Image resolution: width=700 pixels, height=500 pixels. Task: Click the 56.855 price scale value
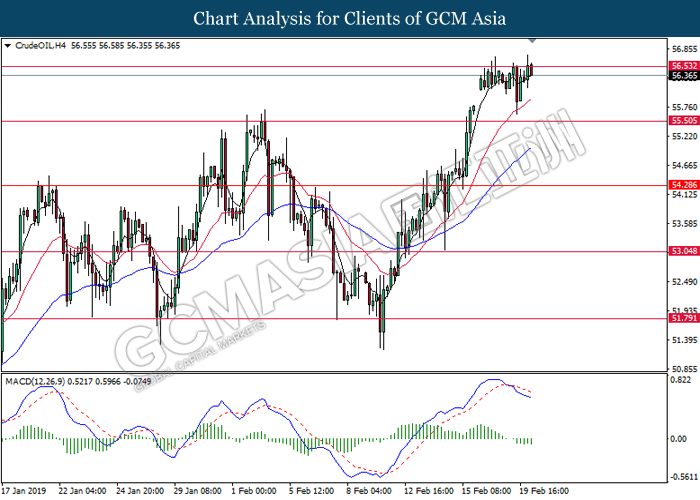pyautogui.click(x=684, y=49)
